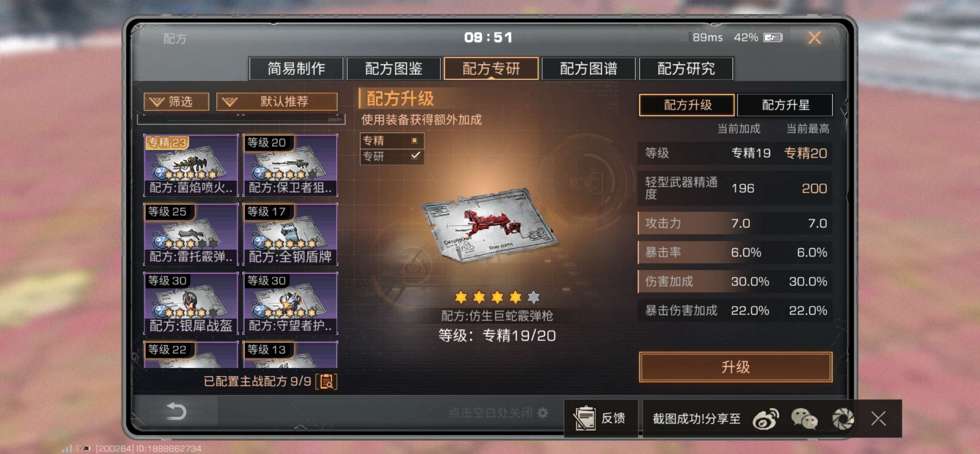Screen dimensions: 980x454
Task: Expand the 筛选 filter dropdown
Action: pyautogui.click(x=176, y=102)
